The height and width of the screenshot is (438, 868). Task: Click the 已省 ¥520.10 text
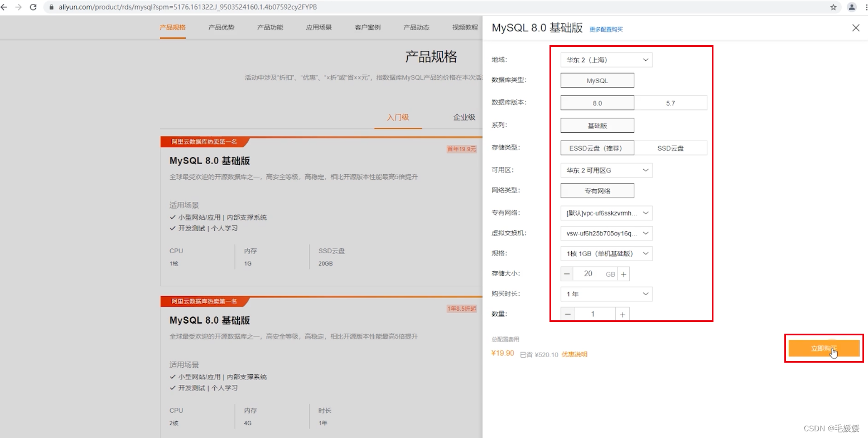pos(539,355)
